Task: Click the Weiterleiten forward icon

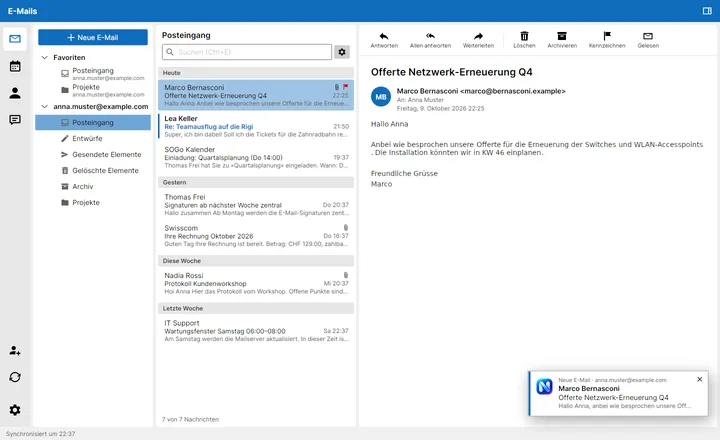Action: coord(478,36)
